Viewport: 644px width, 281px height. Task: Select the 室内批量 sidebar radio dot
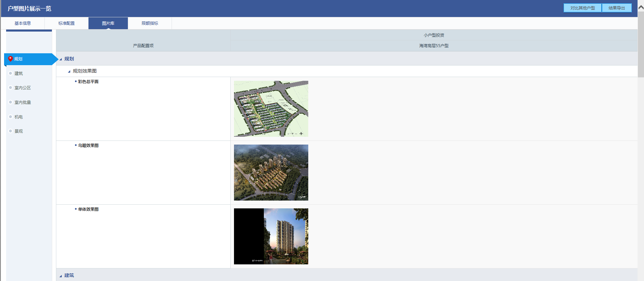(11, 102)
